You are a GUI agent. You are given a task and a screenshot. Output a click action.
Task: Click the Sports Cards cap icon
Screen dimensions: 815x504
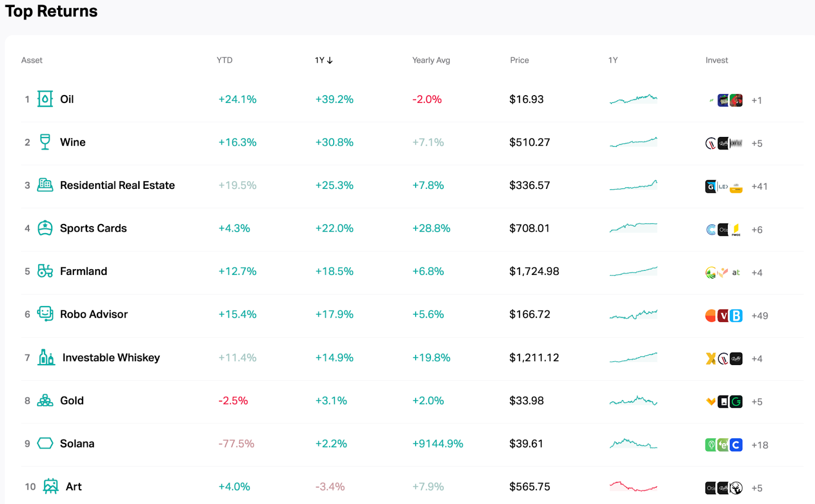tap(45, 228)
